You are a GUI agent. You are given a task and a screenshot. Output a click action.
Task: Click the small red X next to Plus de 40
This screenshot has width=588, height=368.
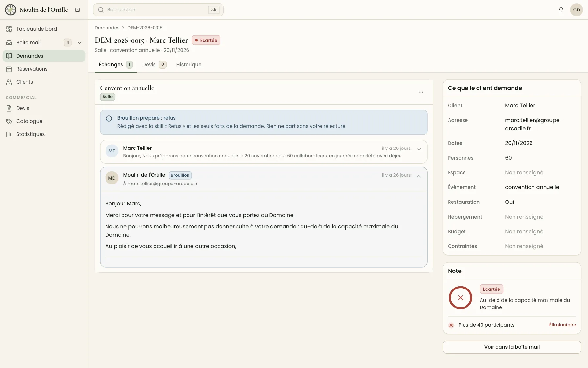tap(451, 325)
